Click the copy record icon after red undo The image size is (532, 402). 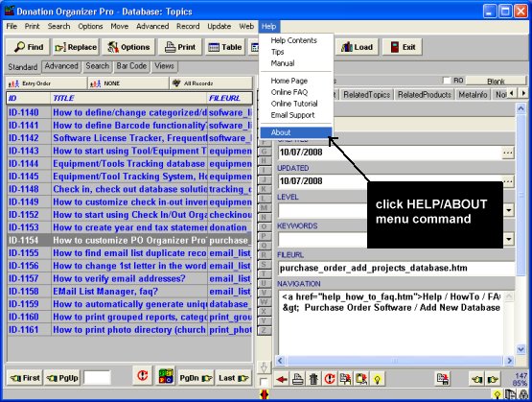pos(345,379)
